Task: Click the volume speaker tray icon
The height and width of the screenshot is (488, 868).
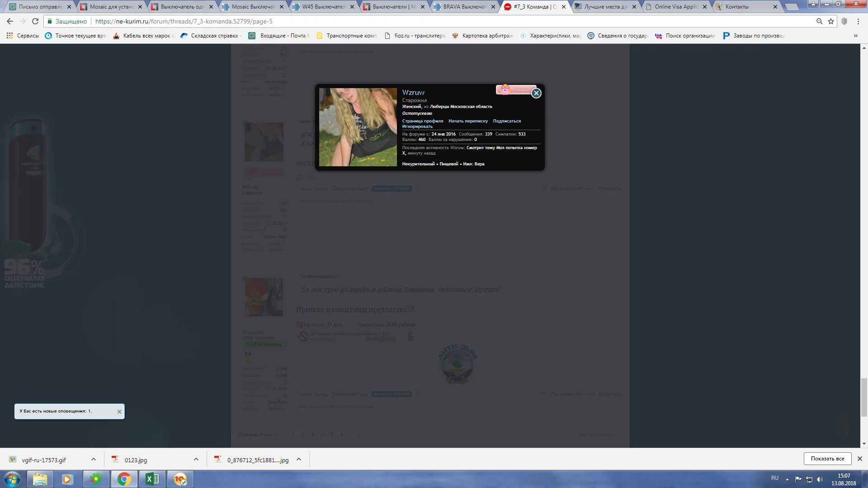Action: (x=820, y=479)
